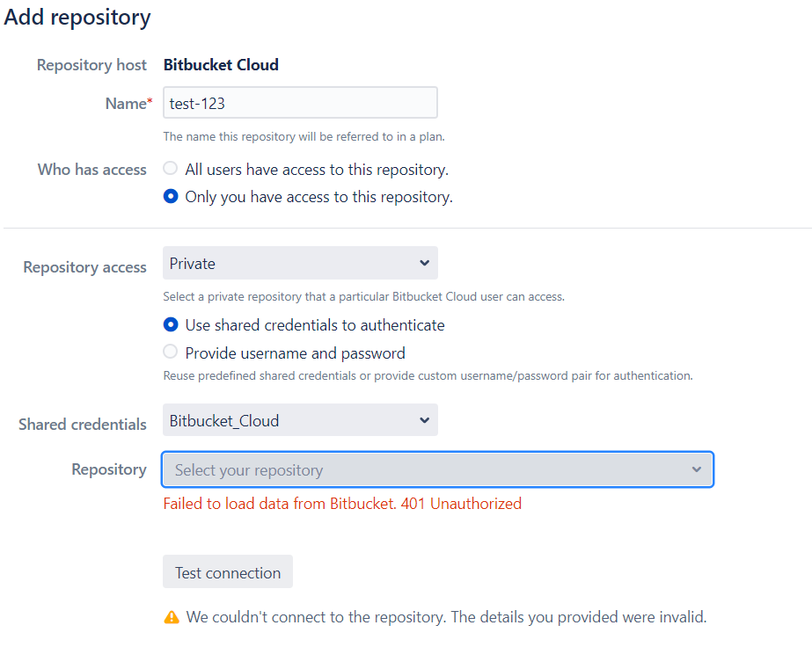Select 'All users have access' radio button
Screen dimensions: 812x647
(171, 168)
